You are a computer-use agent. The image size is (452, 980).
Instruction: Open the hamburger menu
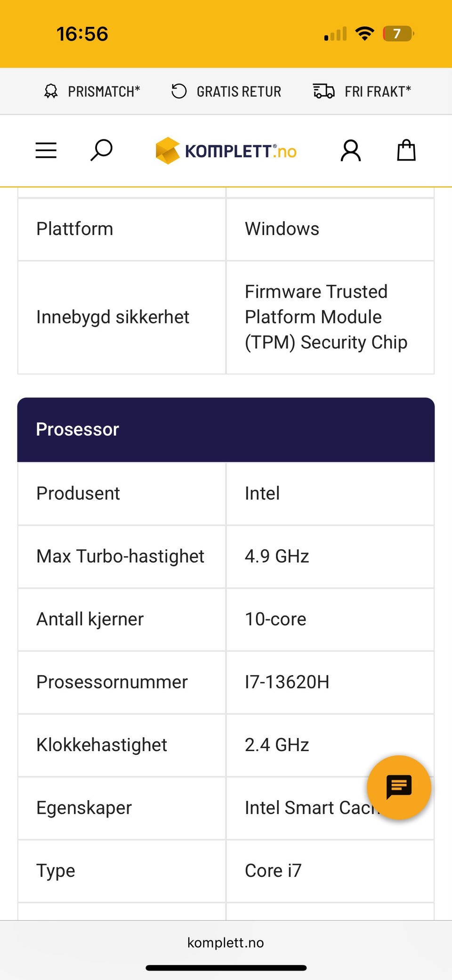click(x=46, y=151)
